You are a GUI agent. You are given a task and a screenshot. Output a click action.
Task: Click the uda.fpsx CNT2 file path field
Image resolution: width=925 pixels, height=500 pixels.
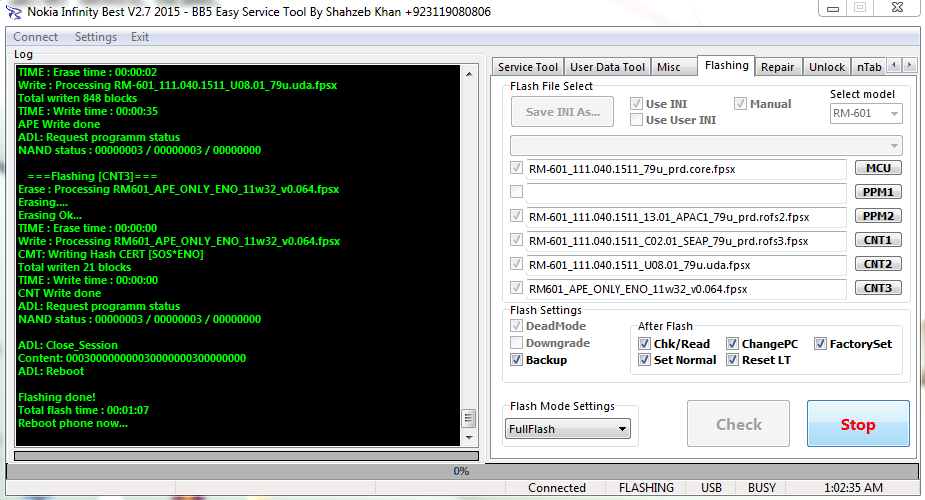[x=685, y=265]
